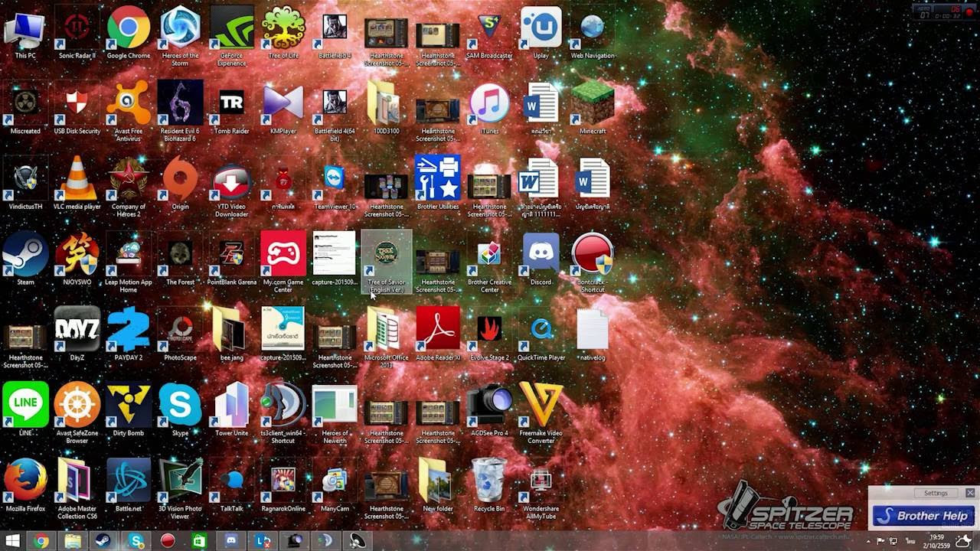Open 3D Vision Photo Viewer
This screenshot has width=980, height=551.
[180, 480]
